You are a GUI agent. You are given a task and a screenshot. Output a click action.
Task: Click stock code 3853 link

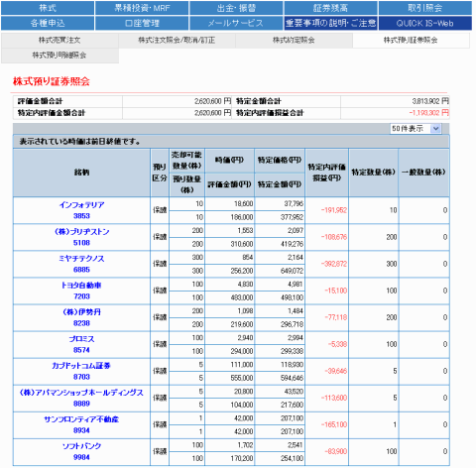81,216
